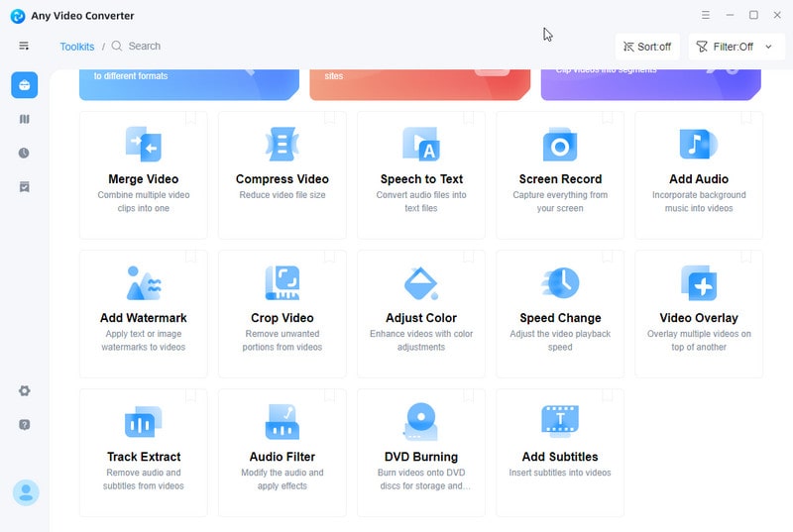
Task: Open the title bar hamburger menu
Action: (x=706, y=15)
